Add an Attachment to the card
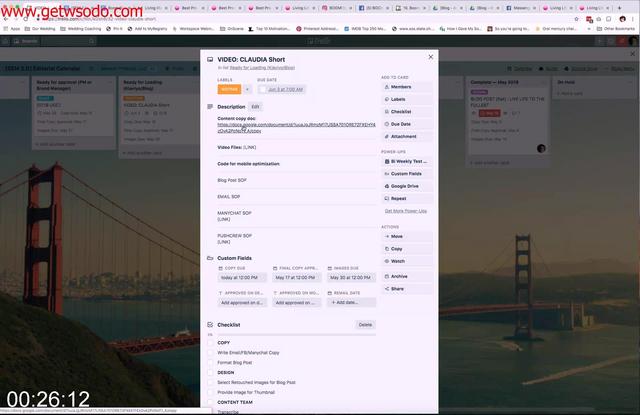 (x=407, y=136)
